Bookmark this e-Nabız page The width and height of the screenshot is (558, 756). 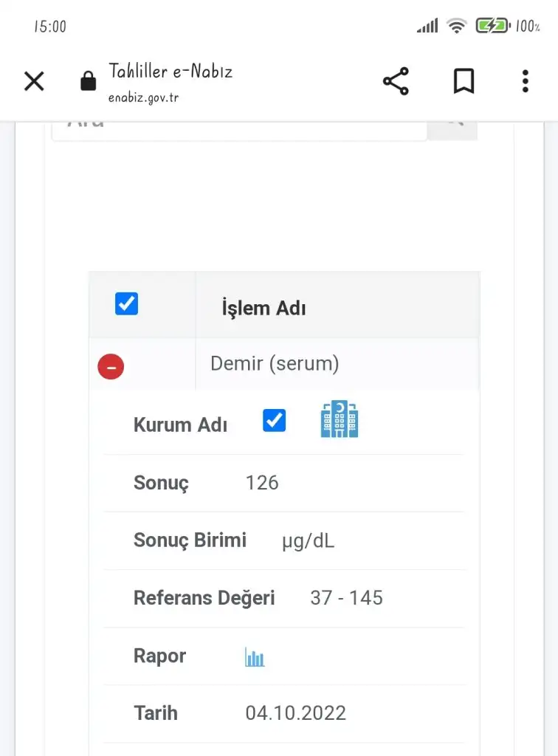click(464, 81)
